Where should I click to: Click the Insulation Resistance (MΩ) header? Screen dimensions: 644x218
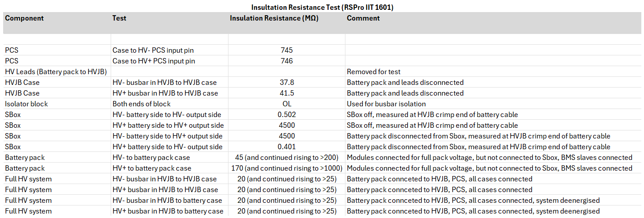tap(274, 18)
